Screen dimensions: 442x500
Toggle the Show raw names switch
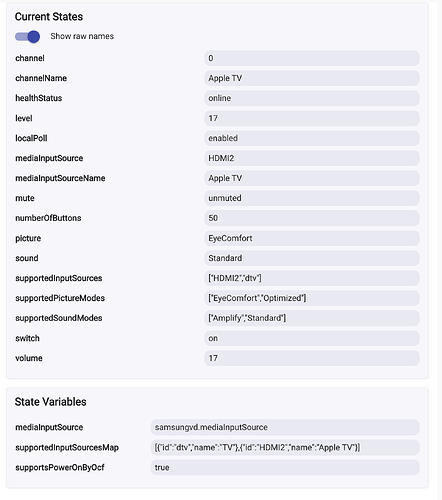(27, 36)
